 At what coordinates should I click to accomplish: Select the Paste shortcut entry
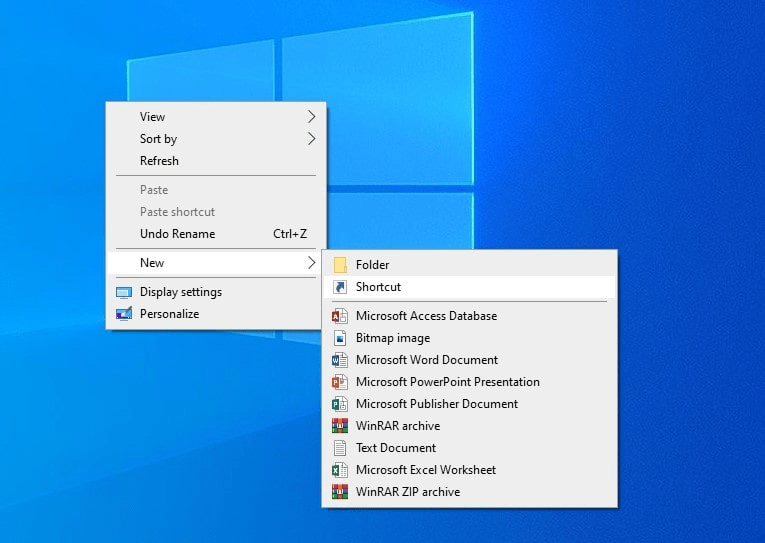(216, 212)
